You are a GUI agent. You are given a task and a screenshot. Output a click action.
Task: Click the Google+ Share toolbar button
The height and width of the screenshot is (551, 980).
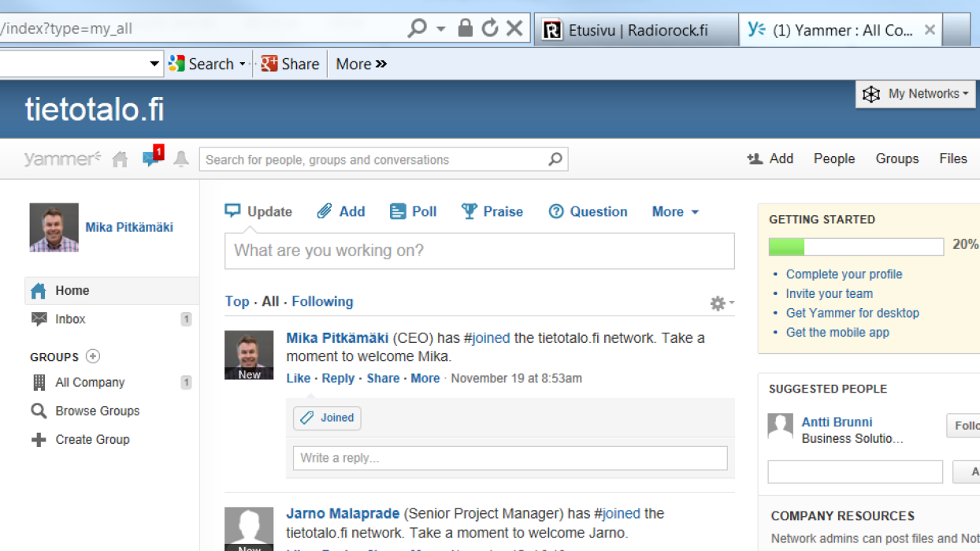[290, 64]
